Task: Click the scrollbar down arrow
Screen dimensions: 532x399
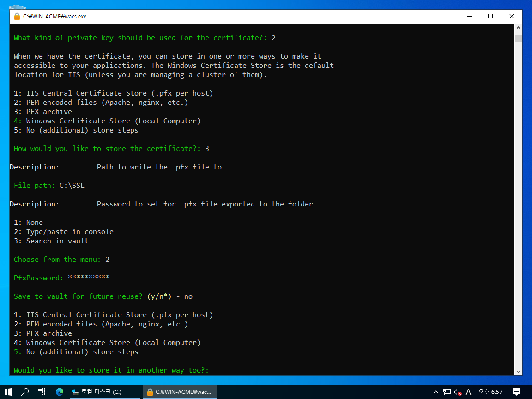Action: point(518,371)
